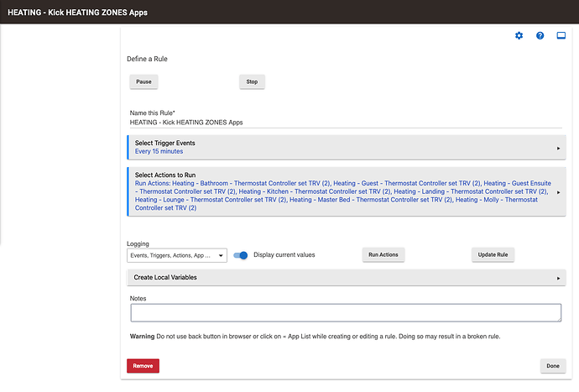
Task: Click the Run Actions button
Action: [383, 254]
